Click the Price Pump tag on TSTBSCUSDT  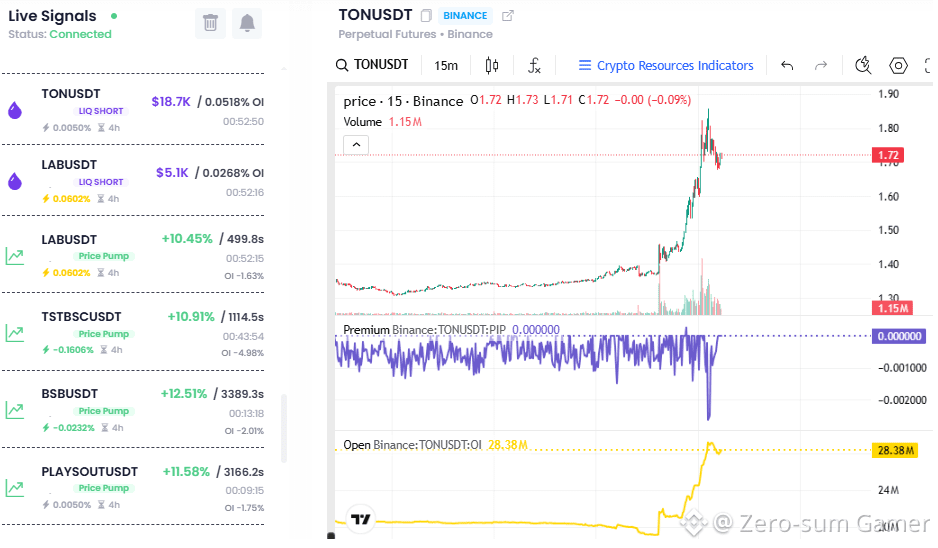103,334
